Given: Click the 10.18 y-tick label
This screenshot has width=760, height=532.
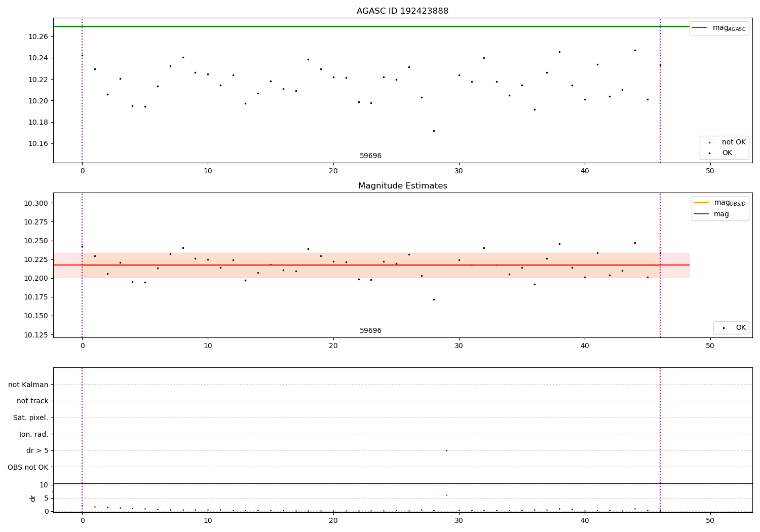Looking at the screenshot, I should coord(38,122).
